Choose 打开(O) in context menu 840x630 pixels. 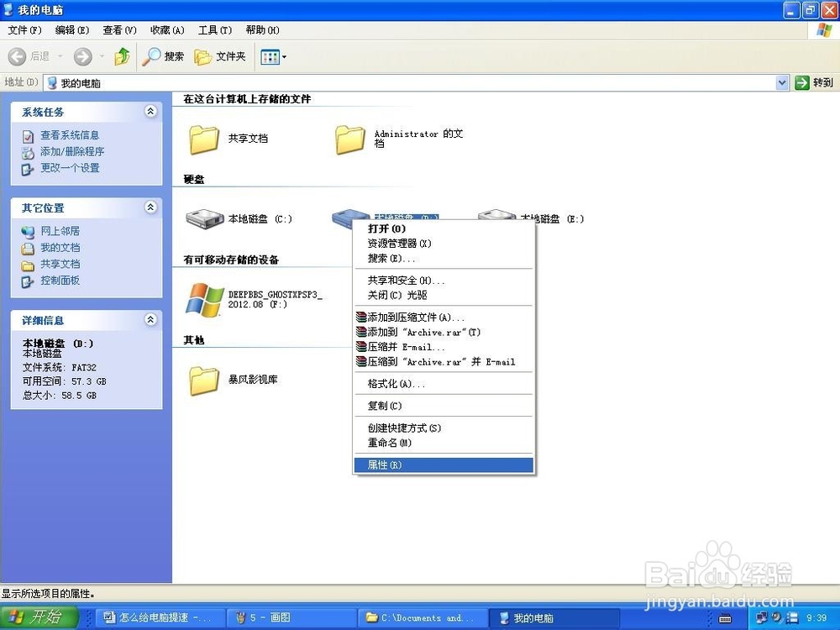444,228
